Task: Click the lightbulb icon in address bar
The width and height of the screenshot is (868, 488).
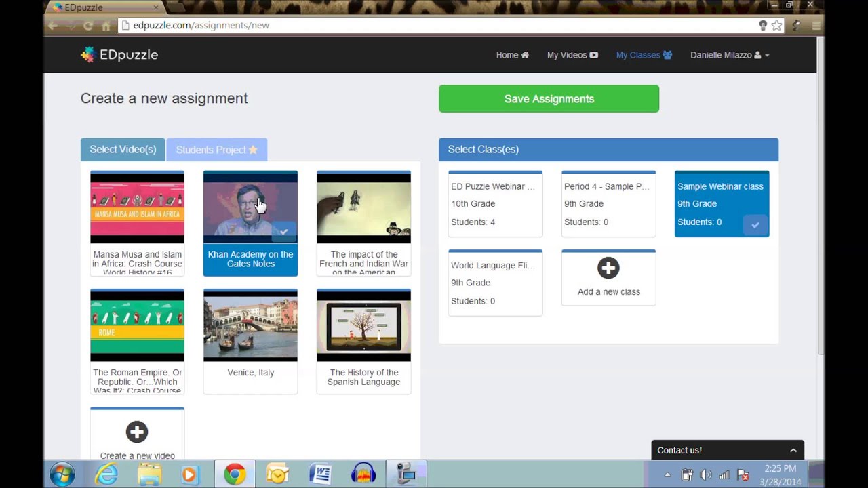Action: (x=762, y=26)
